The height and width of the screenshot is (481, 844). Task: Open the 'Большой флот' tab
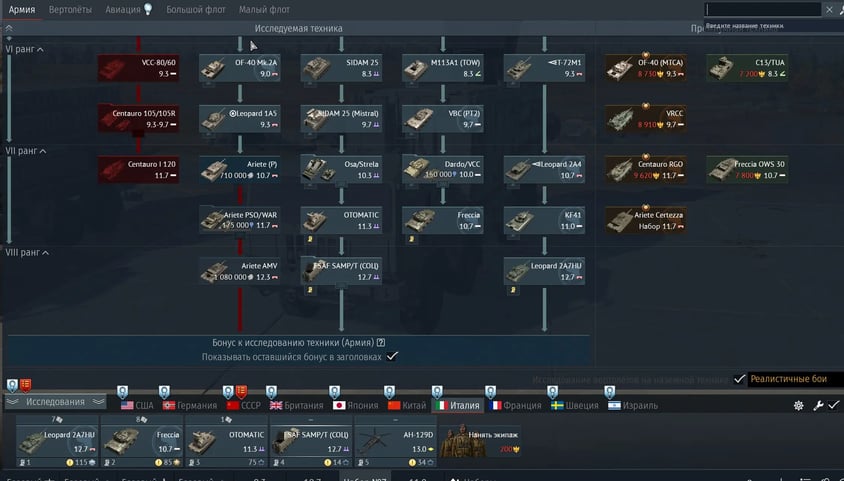[x=196, y=9]
